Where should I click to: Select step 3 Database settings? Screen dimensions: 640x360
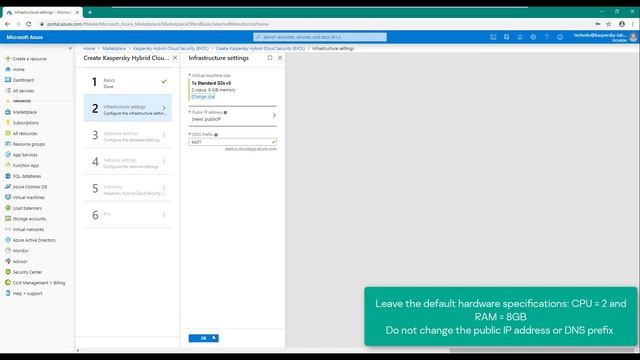coord(128,135)
